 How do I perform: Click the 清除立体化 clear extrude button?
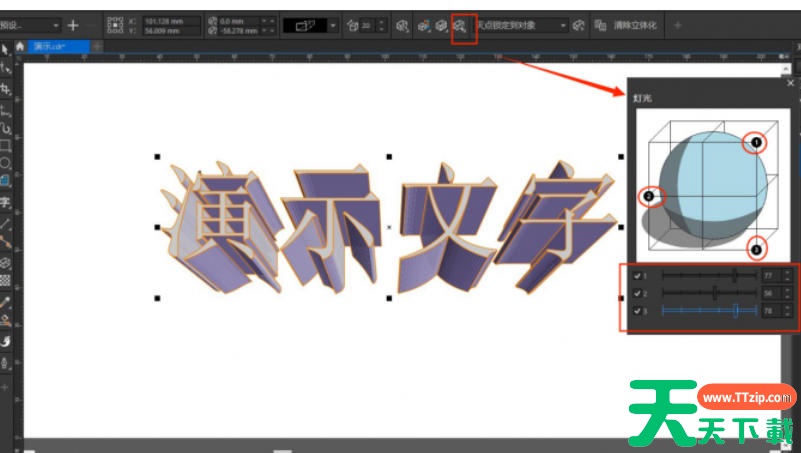627,24
